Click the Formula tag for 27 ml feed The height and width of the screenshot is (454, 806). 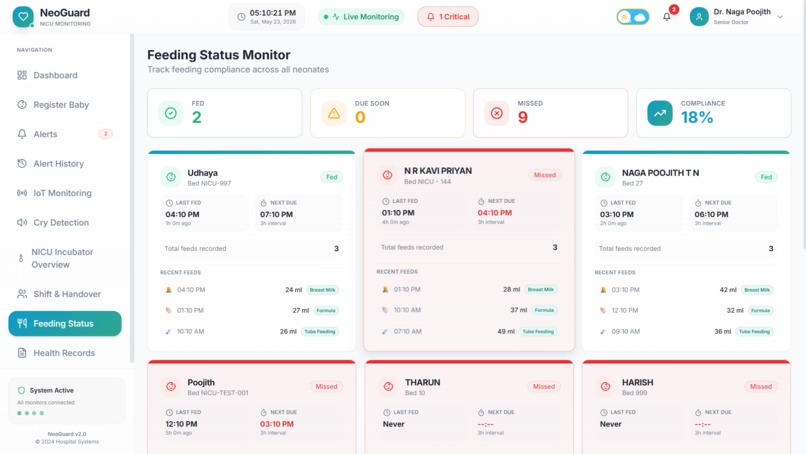click(326, 311)
